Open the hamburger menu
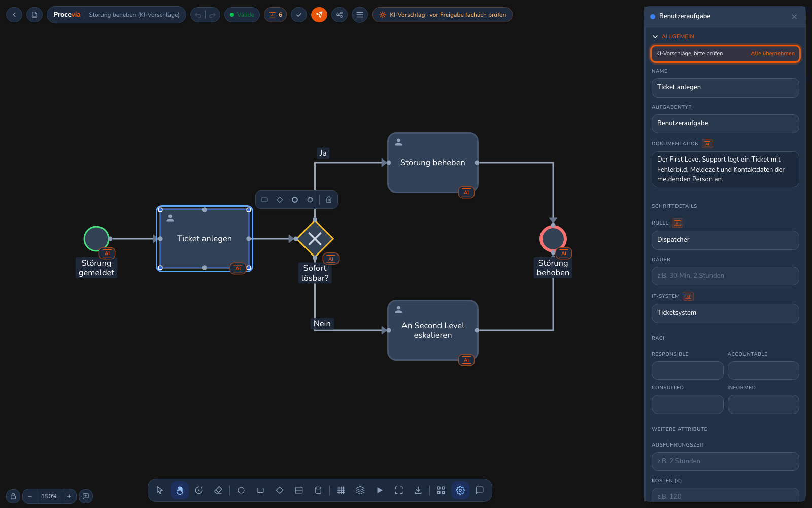 tap(360, 15)
